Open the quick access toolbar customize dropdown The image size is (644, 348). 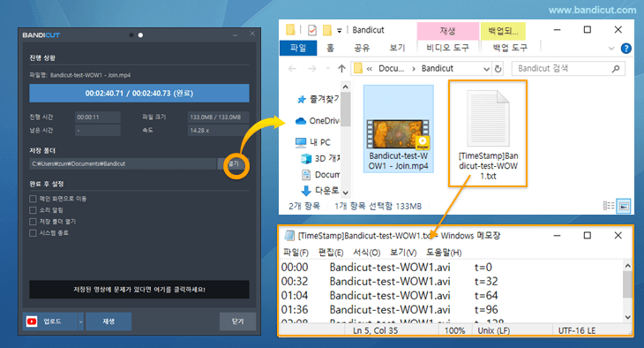(340, 30)
